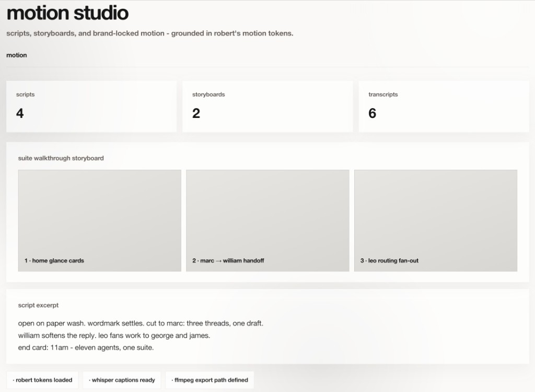Screen dimensions: 535x392
Task: Click the transcripts value 6
Action: 372,113
